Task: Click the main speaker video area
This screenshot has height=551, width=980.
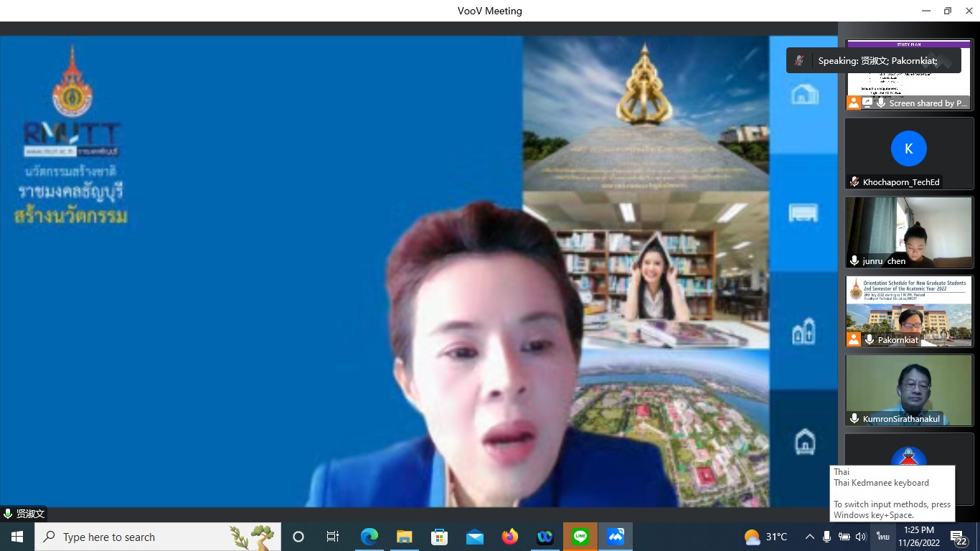Action: [x=418, y=271]
